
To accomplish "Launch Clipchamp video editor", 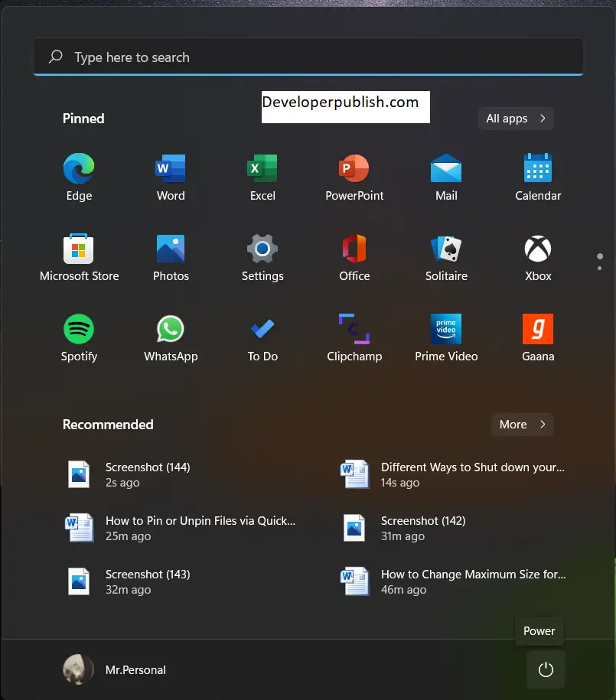I will 354,338.
